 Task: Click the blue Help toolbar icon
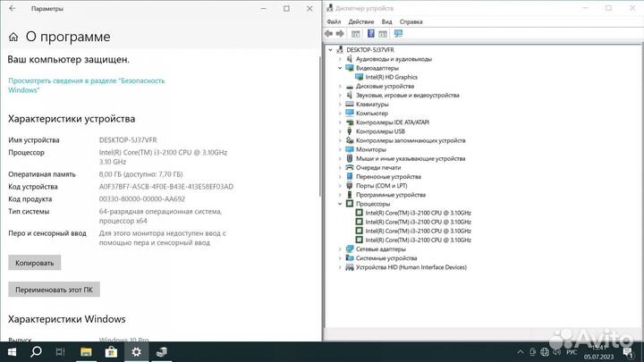click(x=371, y=34)
